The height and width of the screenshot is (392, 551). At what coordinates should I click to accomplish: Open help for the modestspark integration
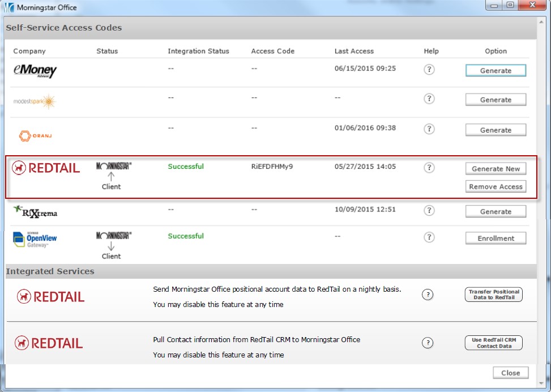429,99
